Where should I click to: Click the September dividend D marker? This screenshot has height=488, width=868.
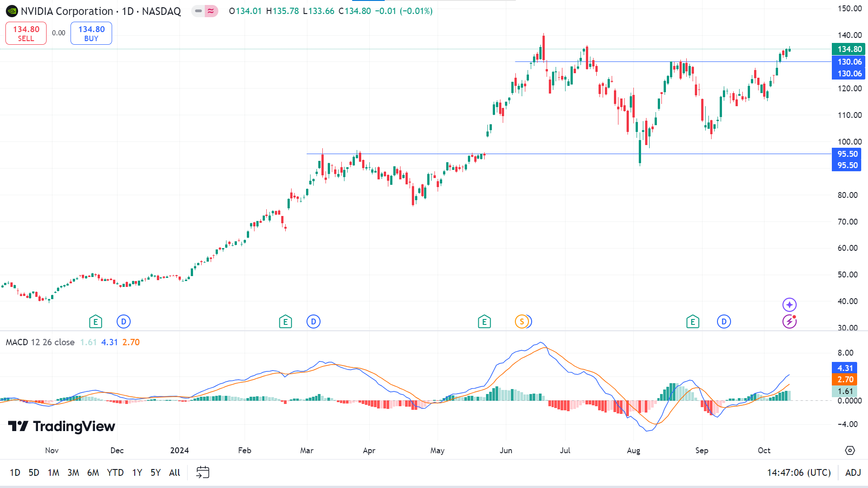pyautogui.click(x=724, y=322)
